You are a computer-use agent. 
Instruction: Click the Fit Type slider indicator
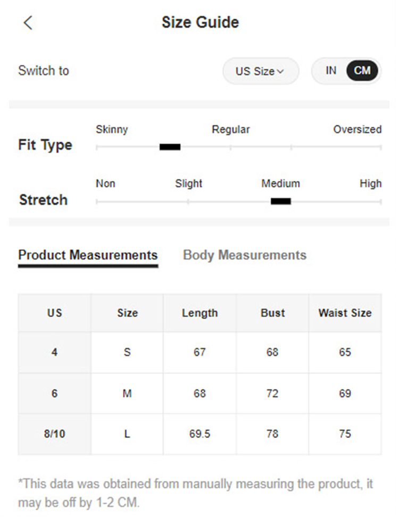(x=169, y=145)
